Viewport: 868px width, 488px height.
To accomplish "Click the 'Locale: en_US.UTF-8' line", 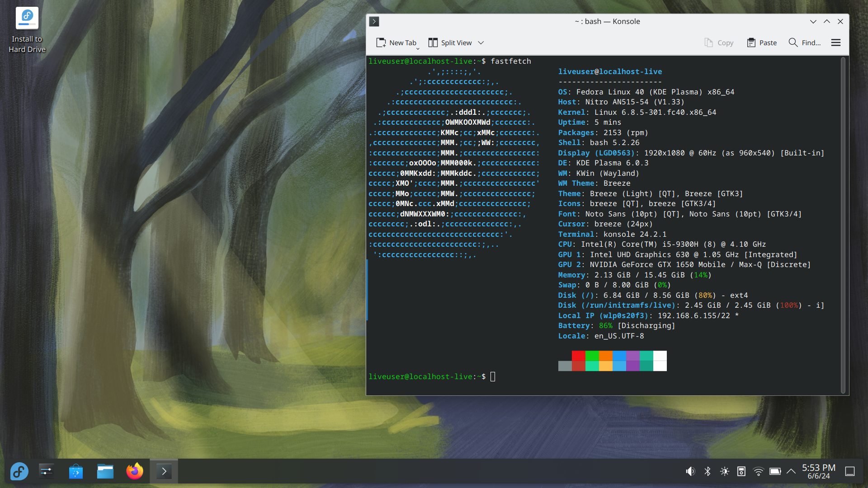I will 601,336.
